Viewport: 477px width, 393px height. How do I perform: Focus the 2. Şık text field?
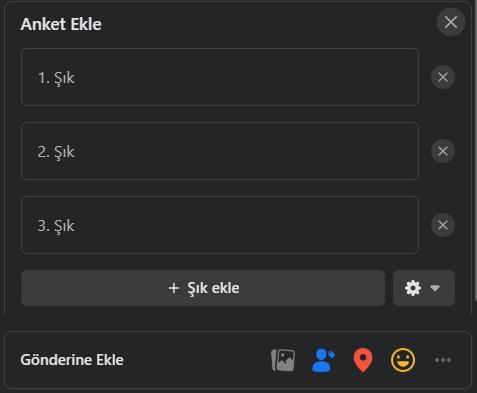(x=220, y=151)
